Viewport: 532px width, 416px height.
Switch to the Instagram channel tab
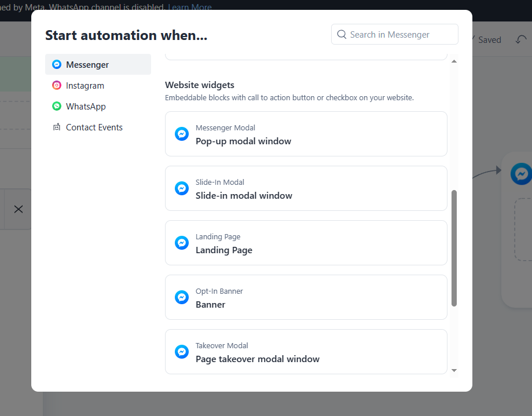(x=85, y=86)
